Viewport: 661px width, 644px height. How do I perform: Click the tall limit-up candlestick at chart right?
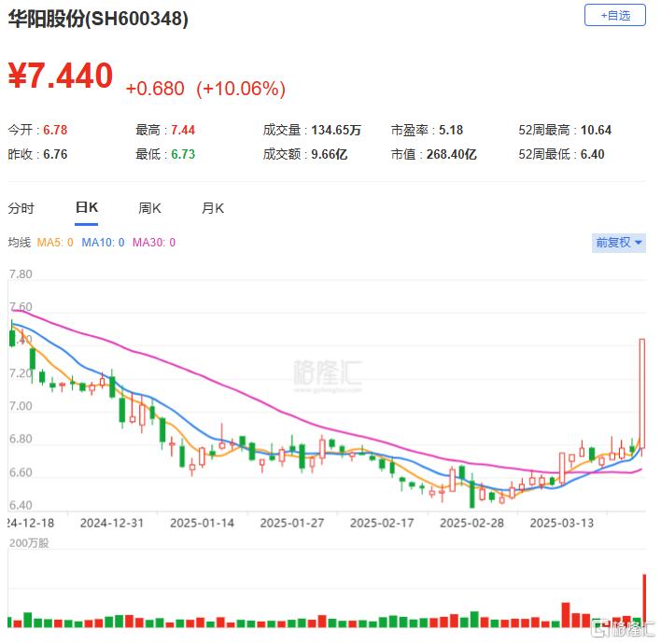click(642, 393)
